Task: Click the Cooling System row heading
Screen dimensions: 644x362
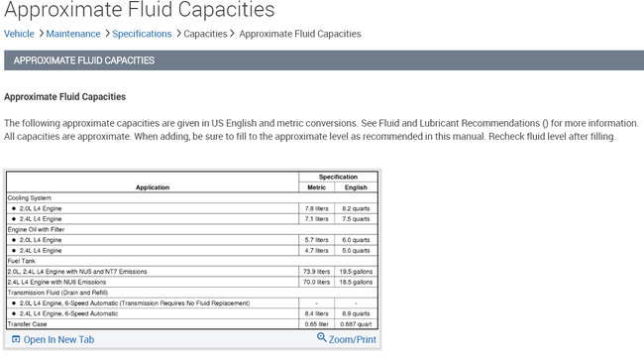Action: coord(29,198)
